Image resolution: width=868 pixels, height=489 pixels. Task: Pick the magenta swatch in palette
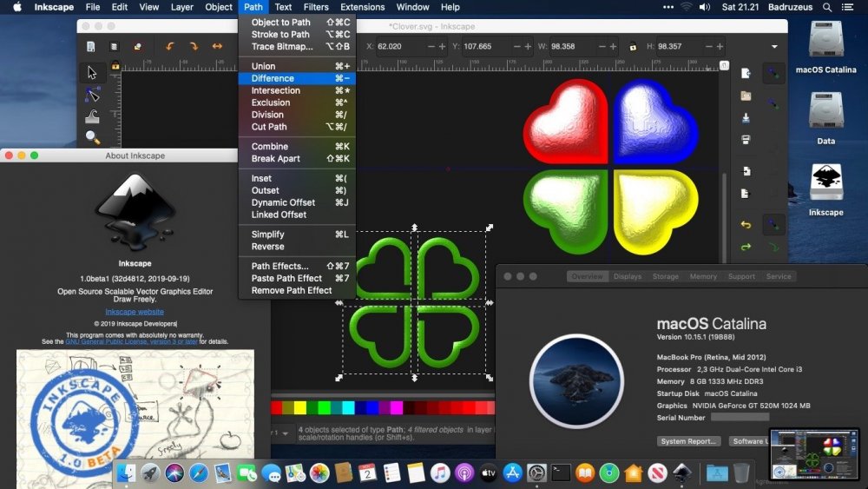pyautogui.click(x=397, y=407)
